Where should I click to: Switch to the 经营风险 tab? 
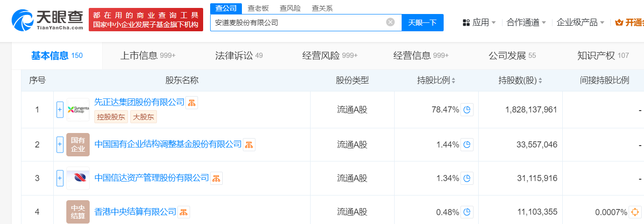click(330, 56)
